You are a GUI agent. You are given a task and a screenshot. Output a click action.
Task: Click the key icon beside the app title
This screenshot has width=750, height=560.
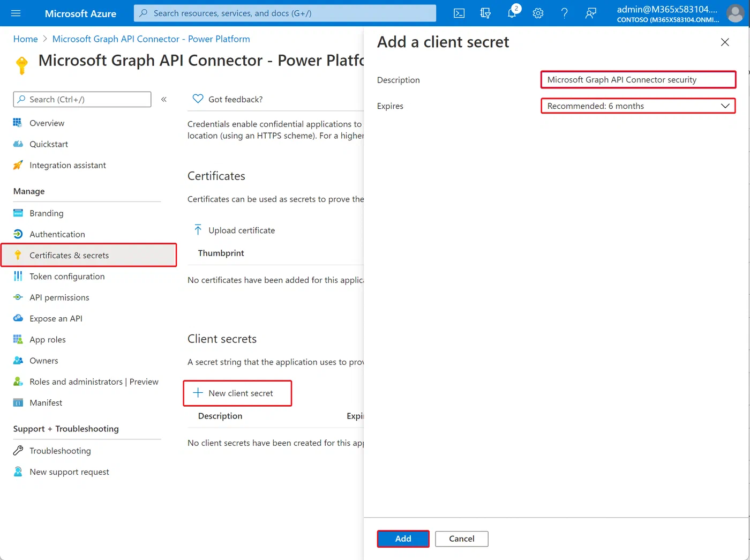22,65
